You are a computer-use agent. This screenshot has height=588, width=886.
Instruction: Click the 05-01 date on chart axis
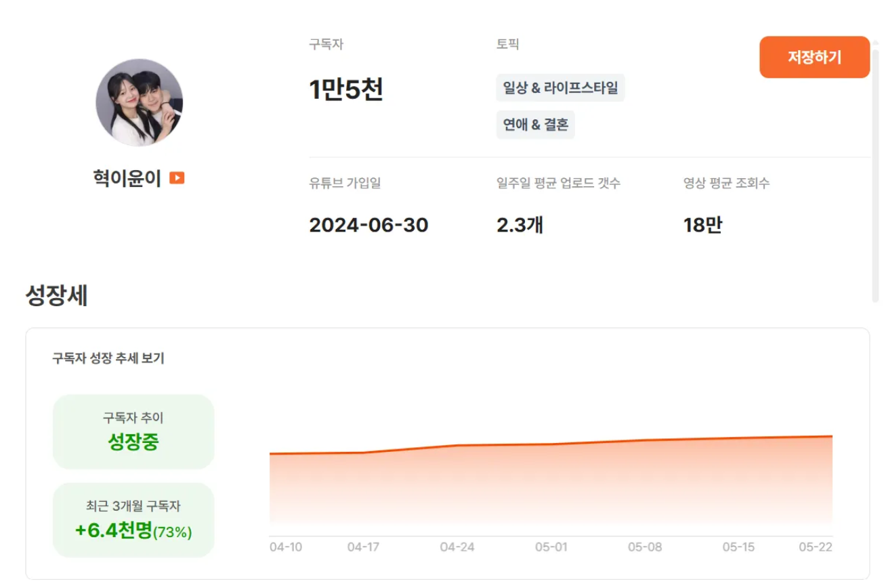[551, 547]
